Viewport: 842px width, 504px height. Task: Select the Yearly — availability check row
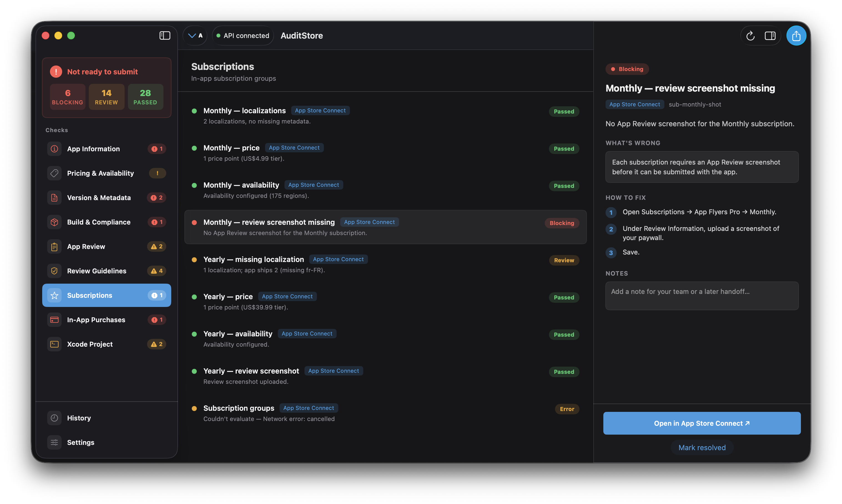(385, 339)
